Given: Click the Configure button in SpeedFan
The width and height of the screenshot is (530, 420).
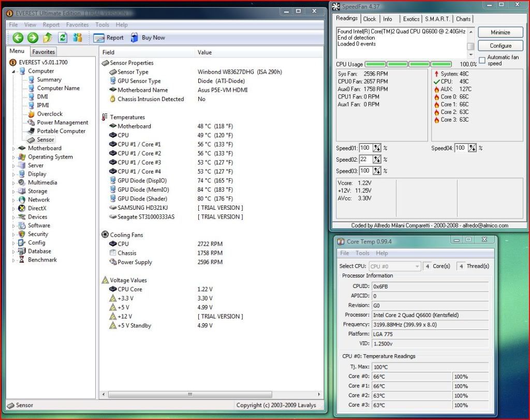Looking at the screenshot, I should (500, 46).
